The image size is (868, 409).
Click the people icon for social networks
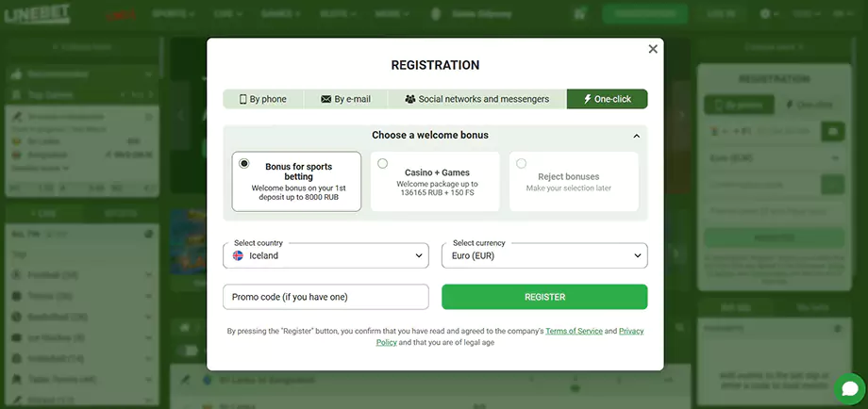coord(410,100)
